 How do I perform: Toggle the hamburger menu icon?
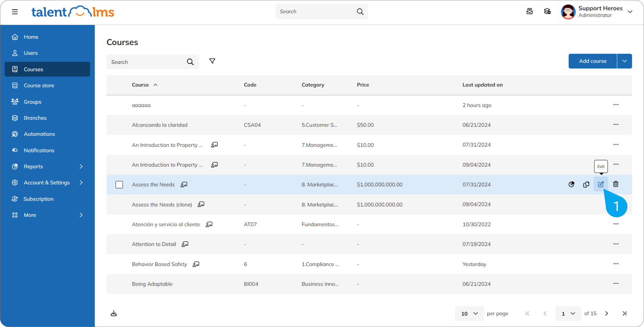click(15, 12)
